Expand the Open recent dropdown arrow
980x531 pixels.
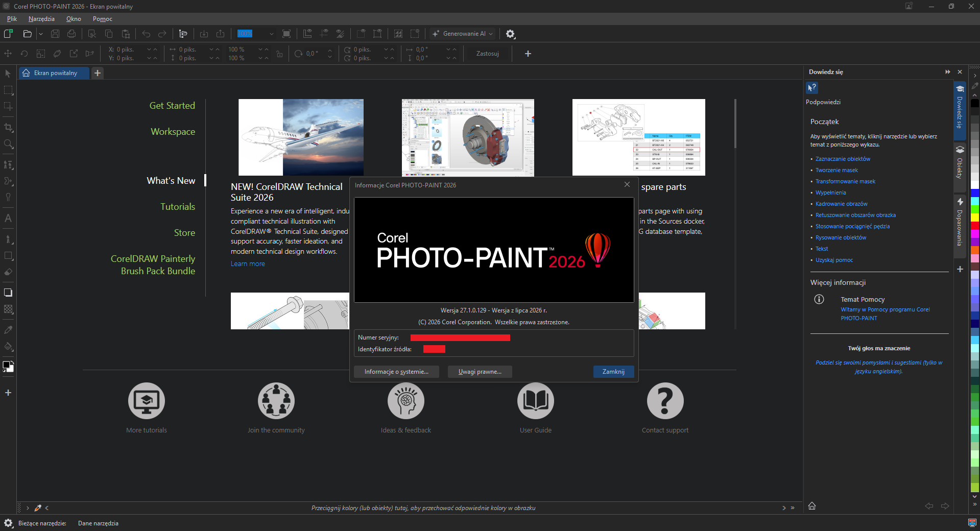(x=41, y=34)
